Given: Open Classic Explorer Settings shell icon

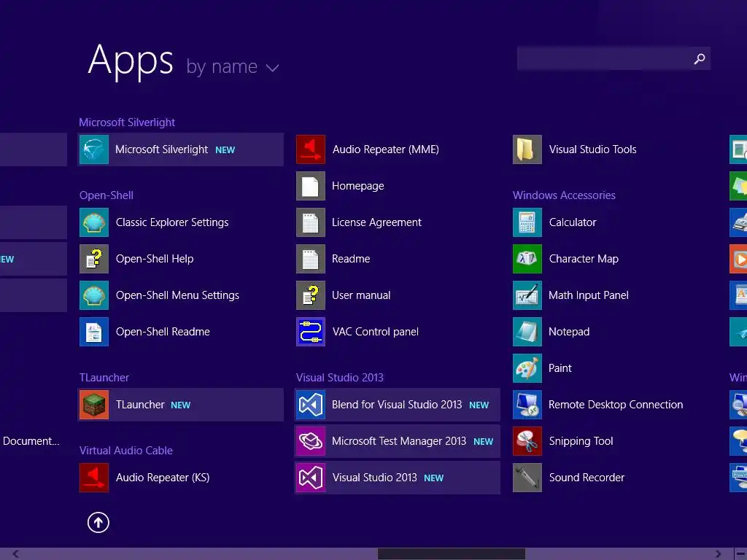Looking at the screenshot, I should (x=94, y=222).
